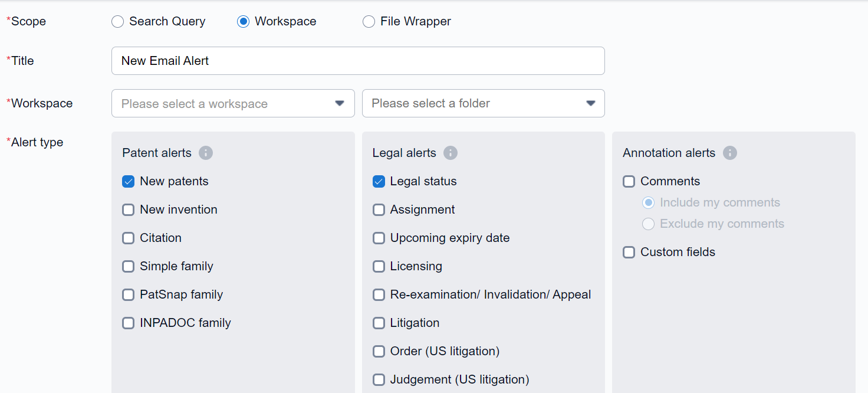Click into the Title text field
The height and width of the screenshot is (393, 868).
[x=358, y=61]
